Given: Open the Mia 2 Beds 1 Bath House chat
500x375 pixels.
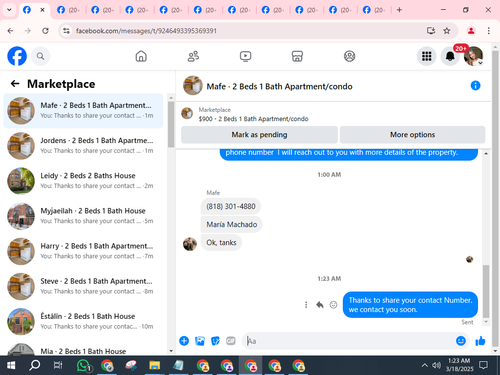Looking at the screenshot, I should click(x=83, y=348).
